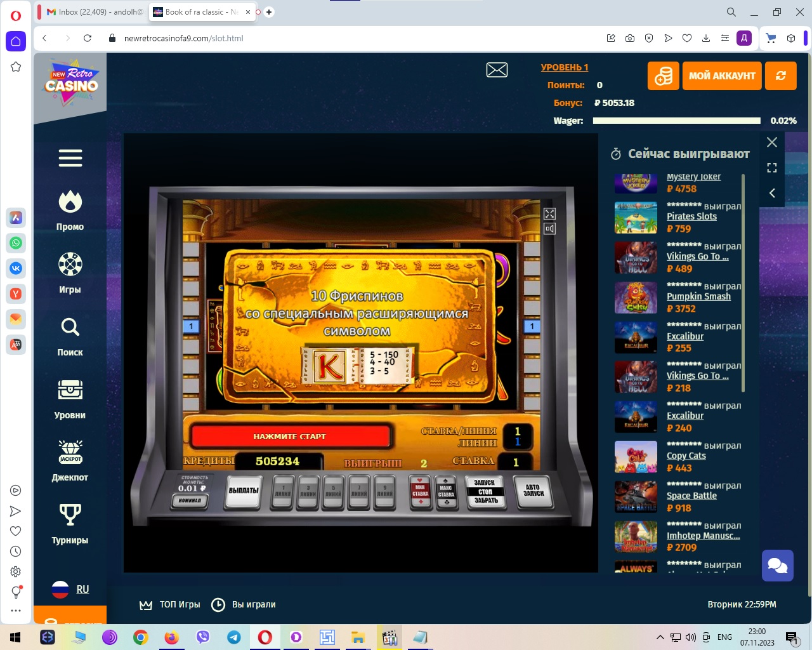Click the Pirates Slots thumbnail image
This screenshot has width=812, height=650.
pyautogui.click(x=636, y=218)
